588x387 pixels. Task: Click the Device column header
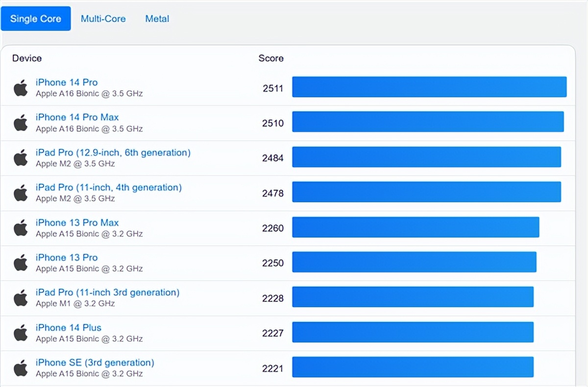pyautogui.click(x=26, y=58)
